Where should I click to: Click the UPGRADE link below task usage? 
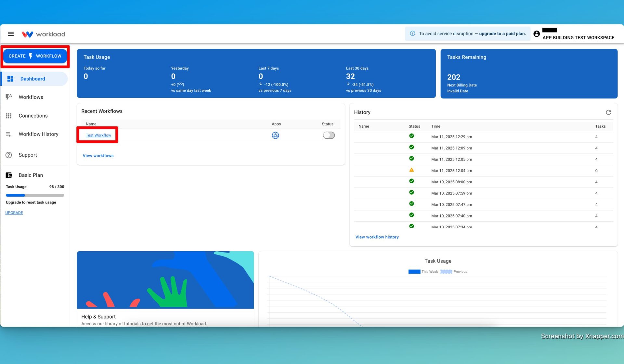coord(14,213)
